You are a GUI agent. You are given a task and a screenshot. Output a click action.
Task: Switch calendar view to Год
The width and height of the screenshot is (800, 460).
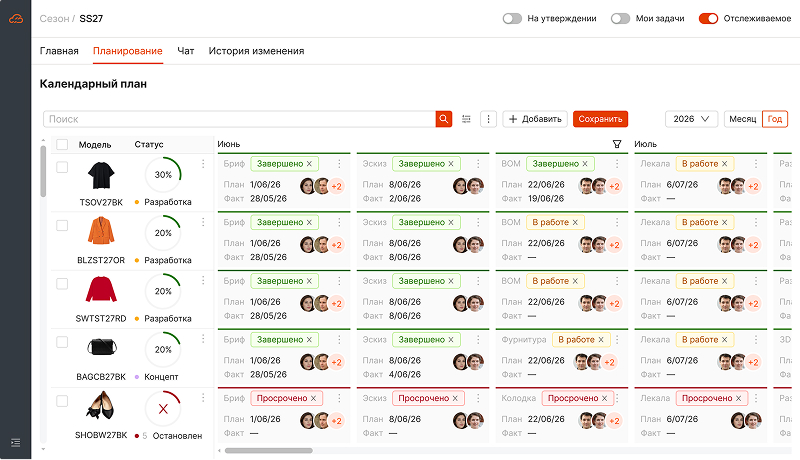click(x=775, y=119)
